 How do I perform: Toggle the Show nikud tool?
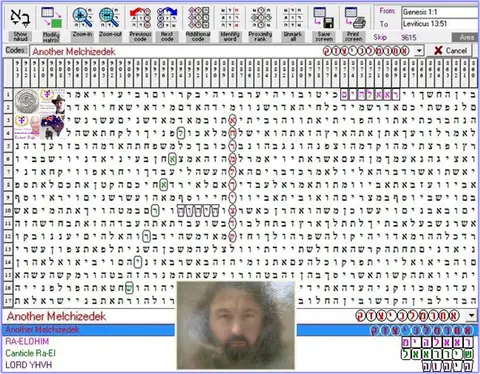20,24
